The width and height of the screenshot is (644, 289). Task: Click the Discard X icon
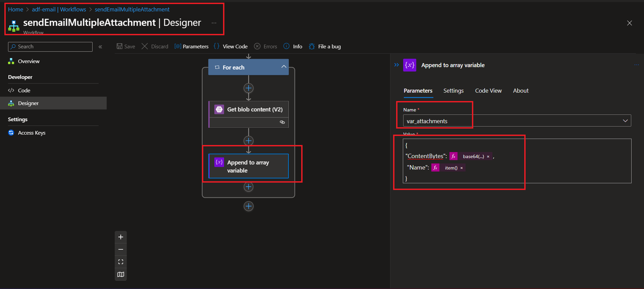(145, 46)
